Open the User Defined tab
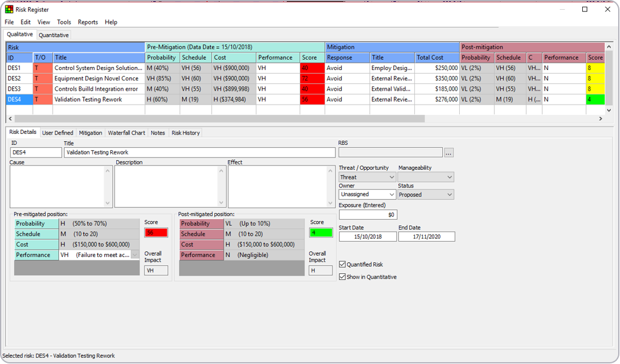This screenshot has width=620, height=364. coord(58,133)
